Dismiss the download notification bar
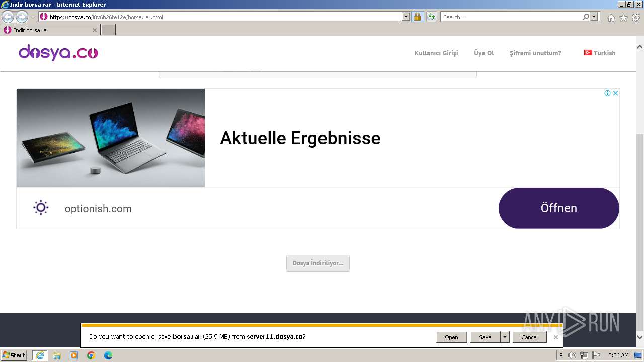The width and height of the screenshot is (644, 362). click(555, 337)
